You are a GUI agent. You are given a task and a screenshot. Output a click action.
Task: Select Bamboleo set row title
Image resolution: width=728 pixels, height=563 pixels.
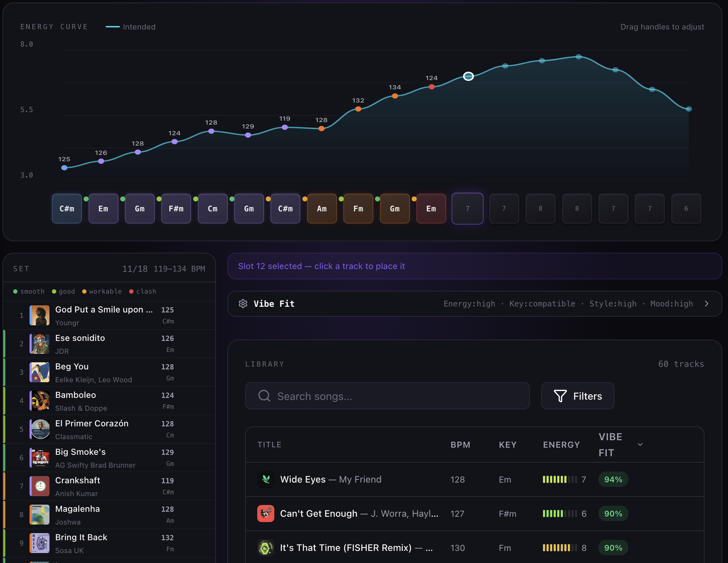(75, 395)
